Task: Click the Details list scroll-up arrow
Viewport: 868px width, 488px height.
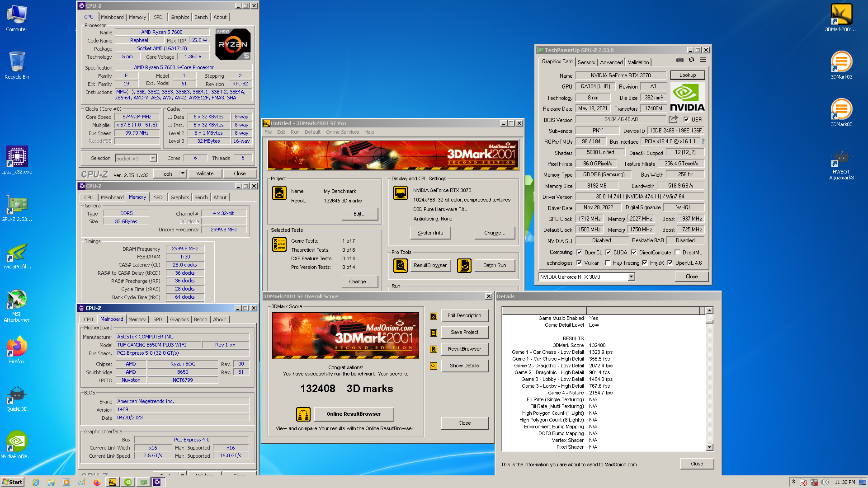Action: [x=709, y=310]
